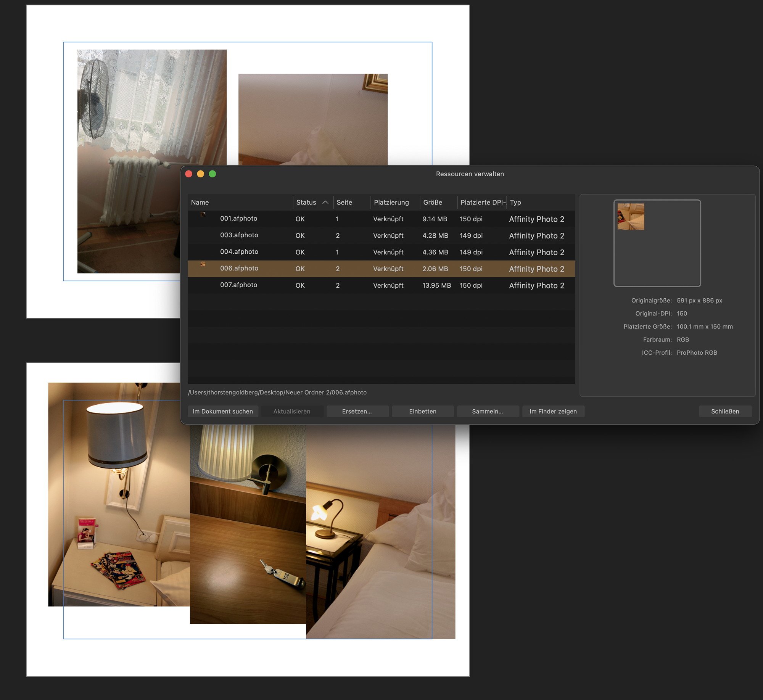Zoom the dialog with the green button
Viewport: 763px width, 700px height.
coord(212,174)
